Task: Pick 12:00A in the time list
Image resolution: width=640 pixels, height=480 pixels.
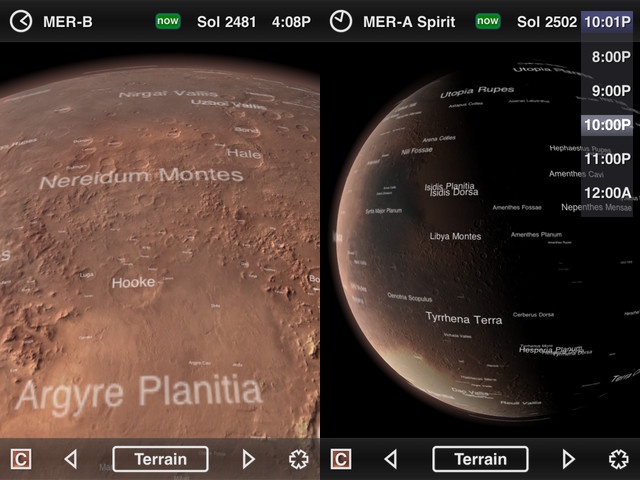Action: [x=610, y=192]
